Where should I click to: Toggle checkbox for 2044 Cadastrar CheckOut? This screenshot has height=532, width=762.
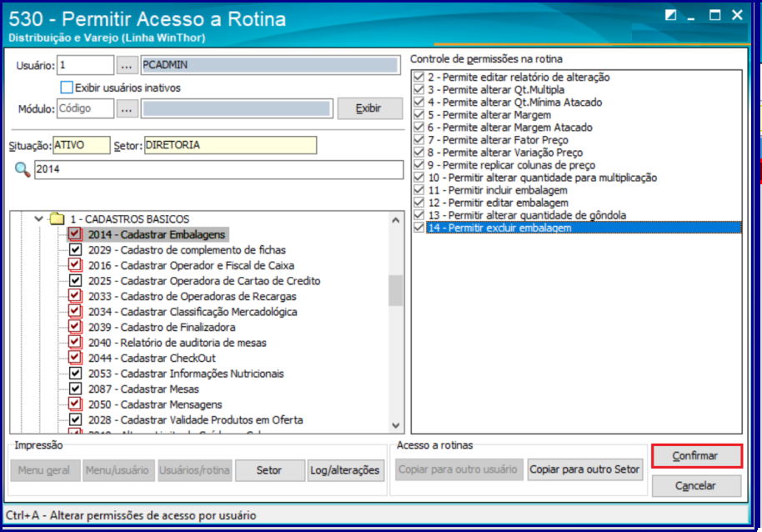[75, 358]
